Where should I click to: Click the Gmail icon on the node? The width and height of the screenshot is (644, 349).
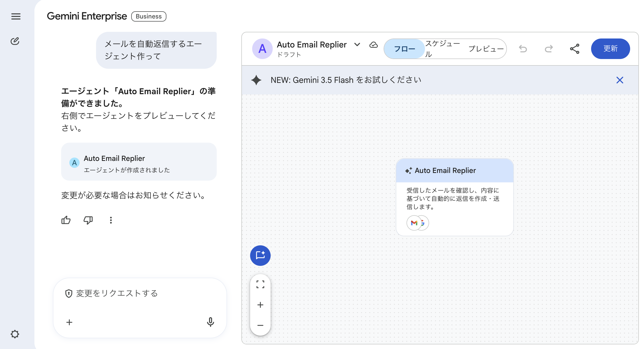(x=414, y=223)
